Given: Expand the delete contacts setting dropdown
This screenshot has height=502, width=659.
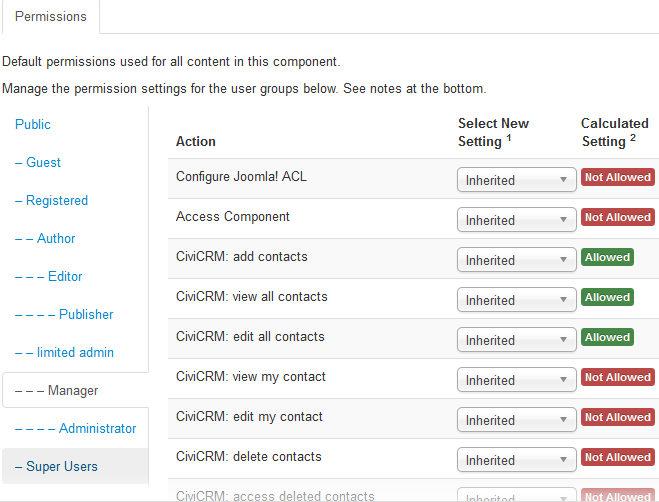Looking at the screenshot, I should tap(516, 460).
